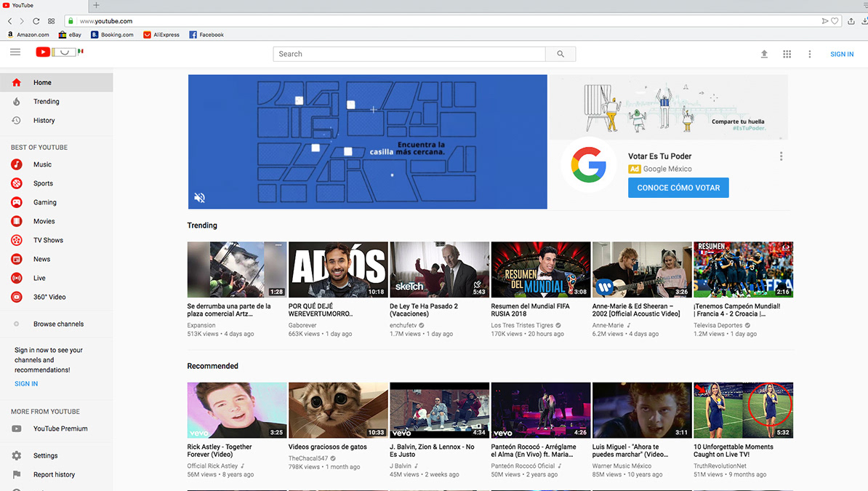
Task: Open Luis Miguel 'Ahora te puedes marchar' title
Action: [x=630, y=450]
